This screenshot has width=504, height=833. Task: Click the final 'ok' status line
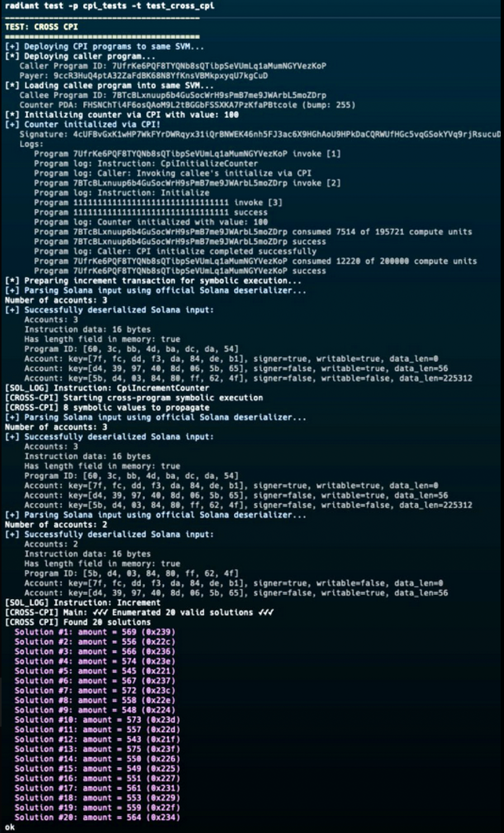pyautogui.click(x=9, y=827)
